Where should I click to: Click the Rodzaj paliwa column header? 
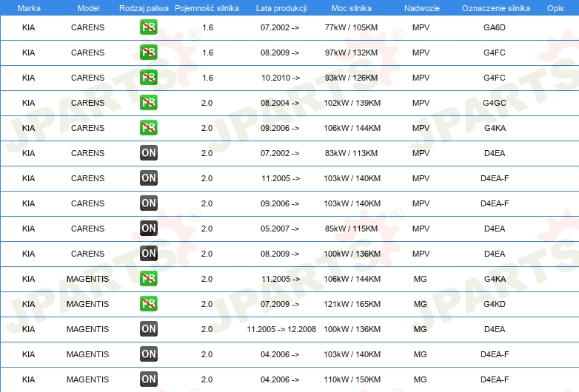point(144,8)
